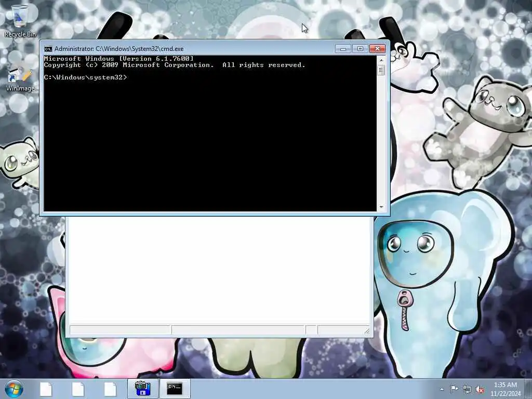Screen dimensions: 532x399
Task: Click the Administrator cmd.exe title bar text
Action: (119, 49)
